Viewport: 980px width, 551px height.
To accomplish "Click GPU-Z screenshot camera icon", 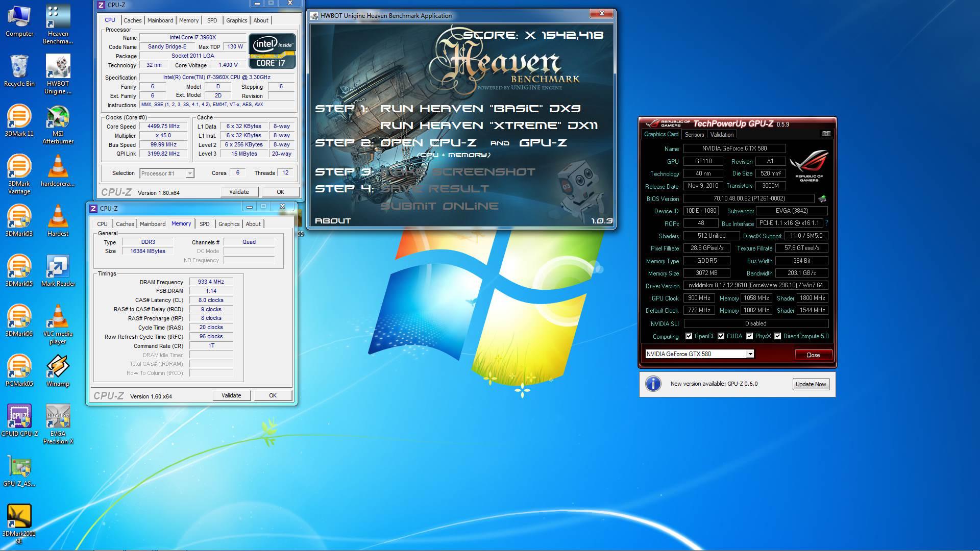I will tap(826, 134).
